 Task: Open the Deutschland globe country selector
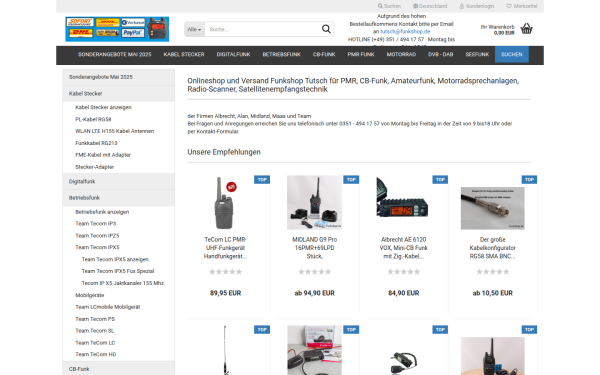(430, 6)
